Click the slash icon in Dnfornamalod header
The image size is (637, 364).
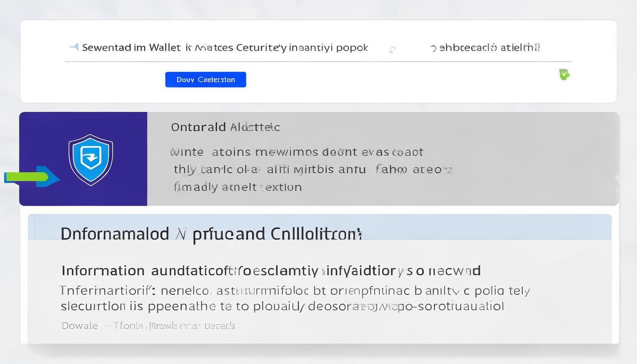[x=180, y=234]
